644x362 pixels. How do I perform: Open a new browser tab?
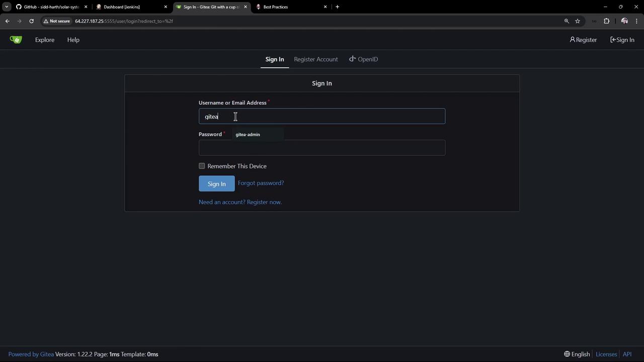(337, 7)
